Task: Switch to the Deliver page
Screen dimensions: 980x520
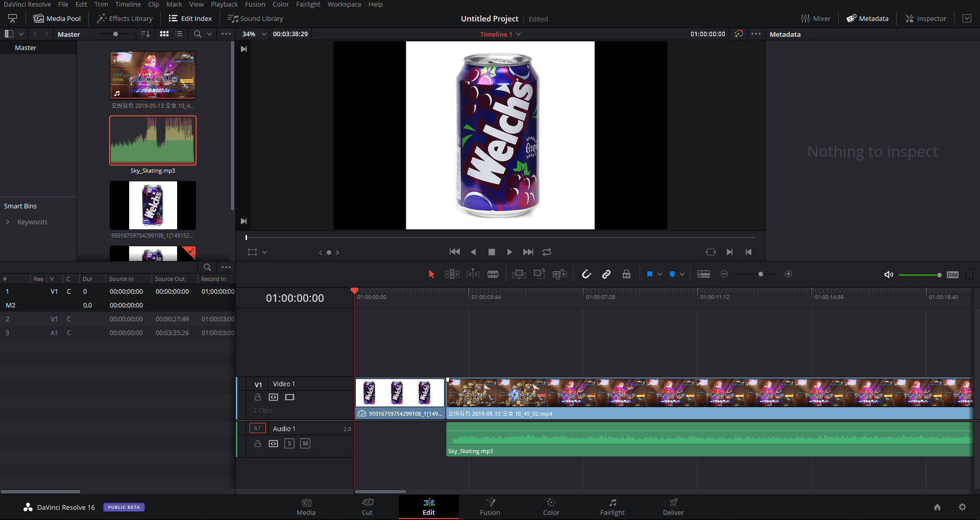Action: point(673,507)
